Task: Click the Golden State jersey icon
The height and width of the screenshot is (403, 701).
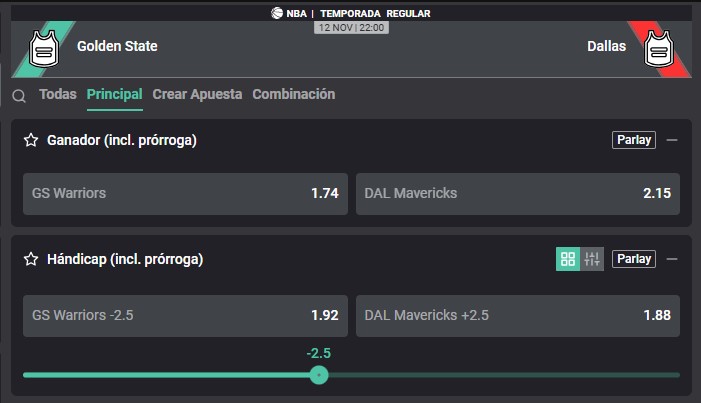Action: point(44,49)
